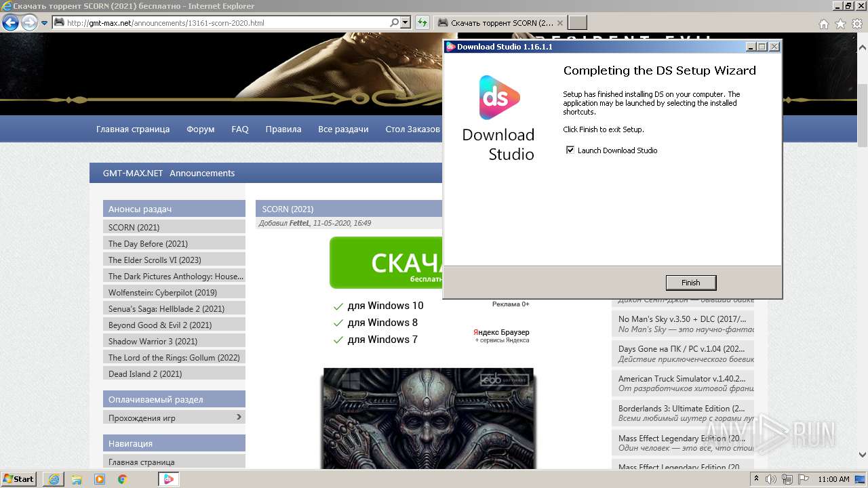Click the network tray icon
Screen dimensions: 868x488
786,479
